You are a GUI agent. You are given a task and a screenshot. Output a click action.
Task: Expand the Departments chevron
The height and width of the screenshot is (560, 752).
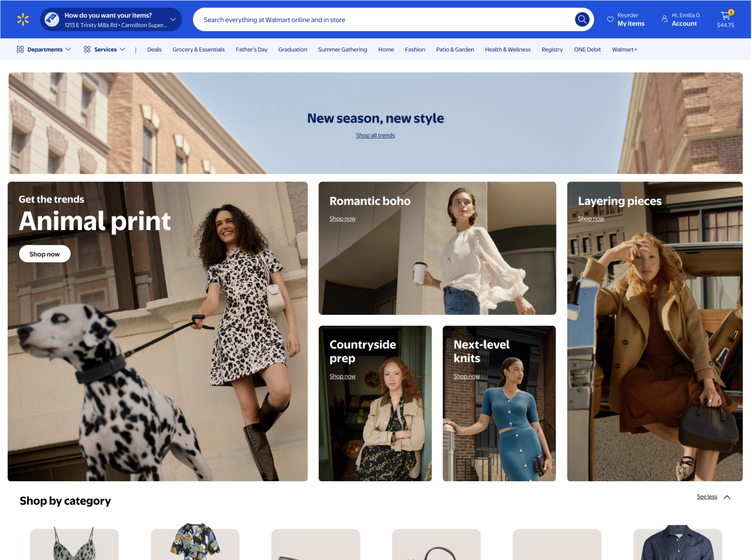(69, 50)
